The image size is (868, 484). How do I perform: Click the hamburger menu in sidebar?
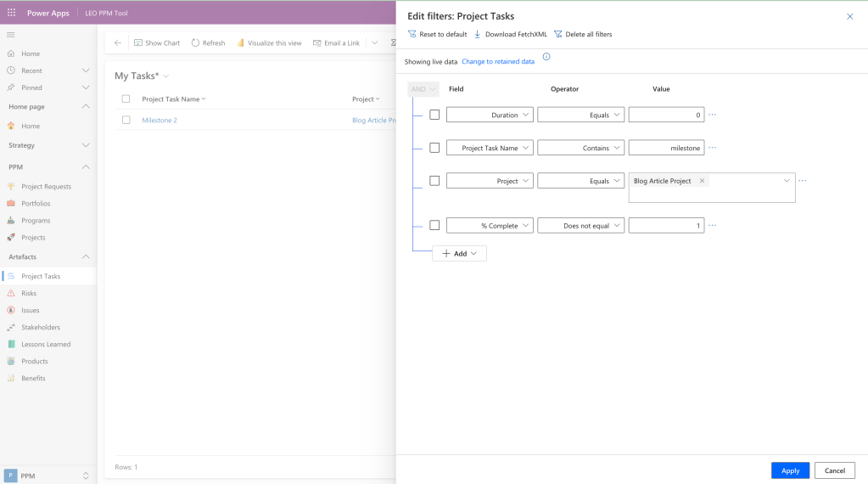[x=11, y=34]
